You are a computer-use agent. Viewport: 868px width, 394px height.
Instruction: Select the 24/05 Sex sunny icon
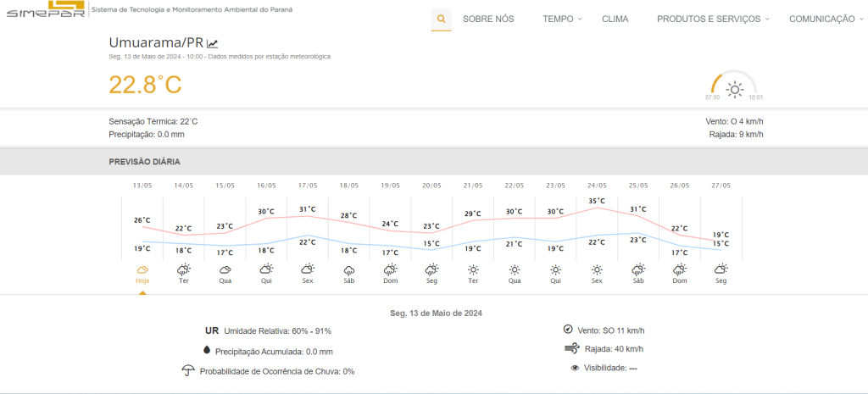[597, 269]
